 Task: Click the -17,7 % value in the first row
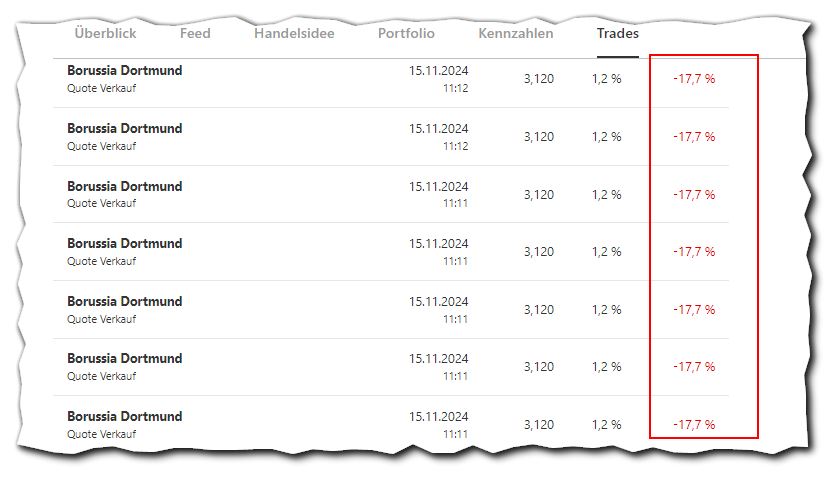pyautogui.click(x=694, y=79)
